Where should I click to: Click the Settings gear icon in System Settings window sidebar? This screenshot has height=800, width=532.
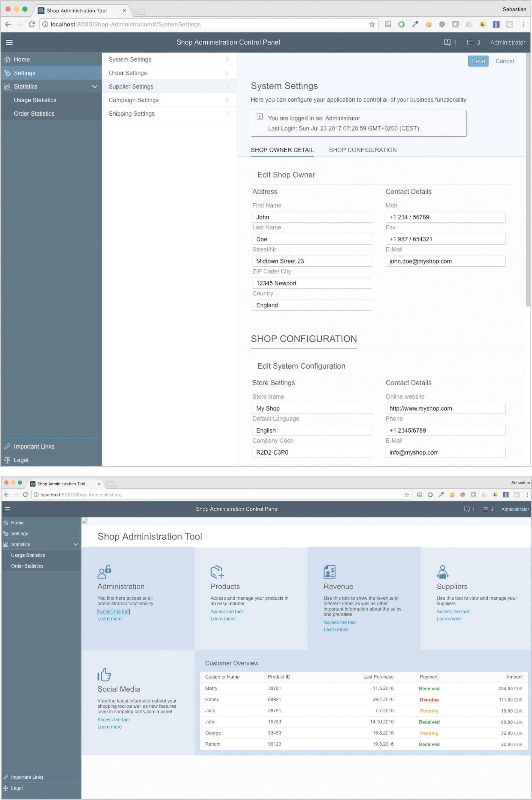7,73
